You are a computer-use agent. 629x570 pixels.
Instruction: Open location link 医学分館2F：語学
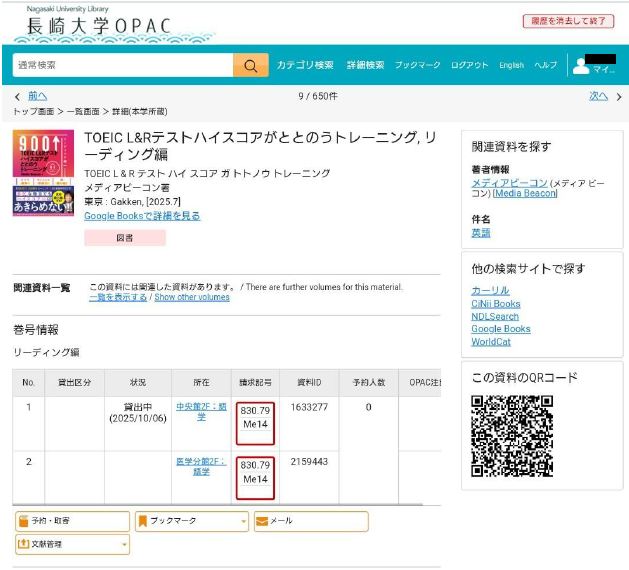point(201,467)
